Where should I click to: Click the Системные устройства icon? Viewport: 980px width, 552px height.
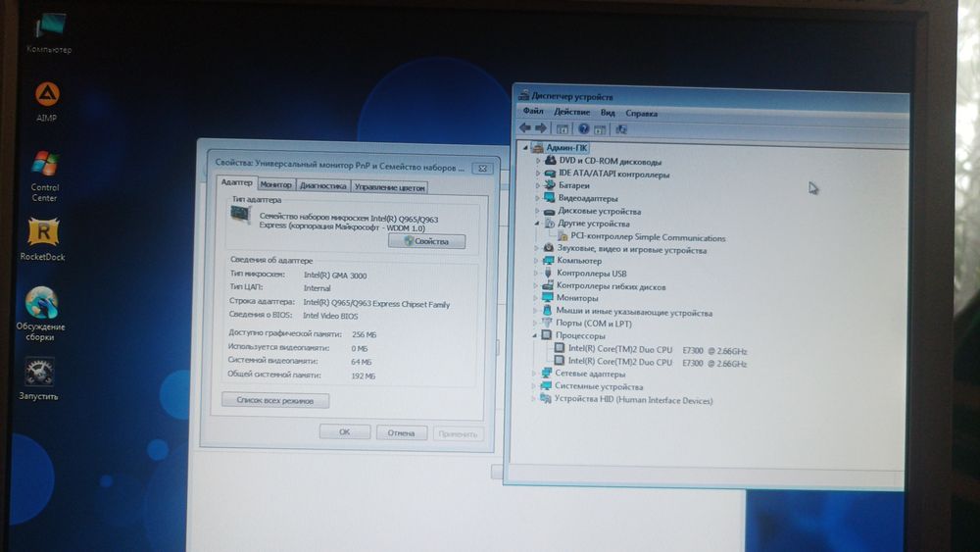546,385
